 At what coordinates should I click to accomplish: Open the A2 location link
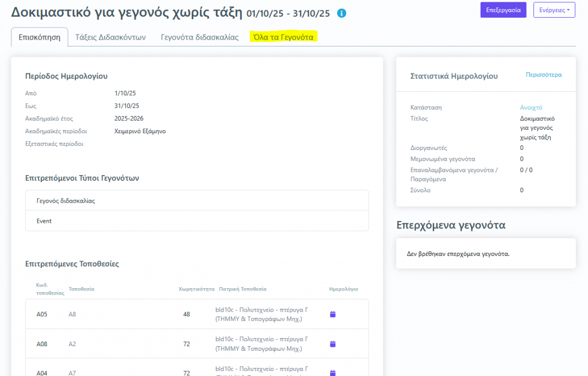pyautogui.click(x=72, y=344)
